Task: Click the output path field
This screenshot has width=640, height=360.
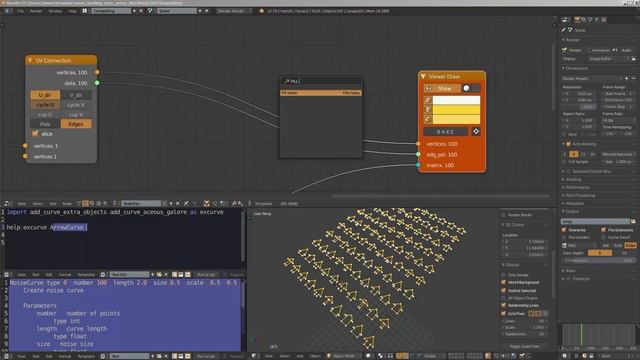Action: [x=596, y=221]
